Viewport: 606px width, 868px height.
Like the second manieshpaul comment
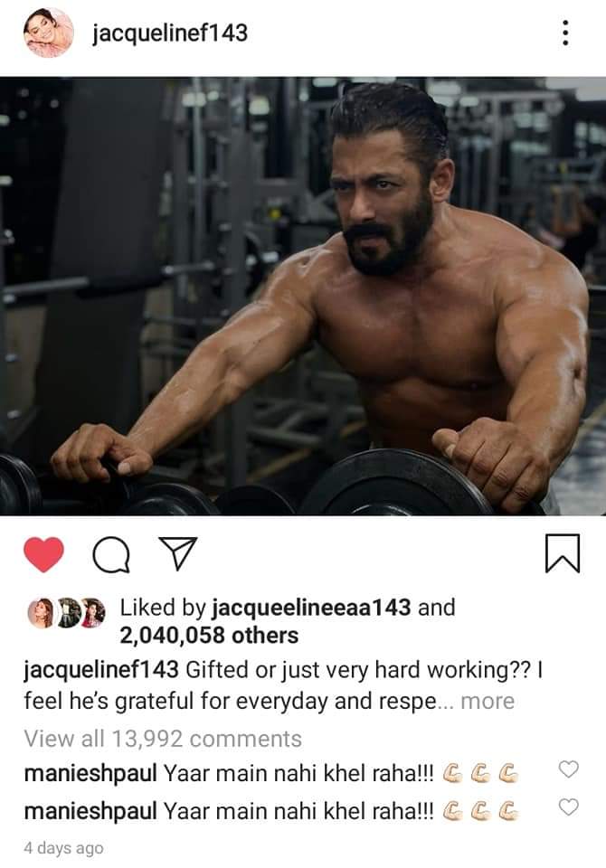pyautogui.click(x=568, y=807)
